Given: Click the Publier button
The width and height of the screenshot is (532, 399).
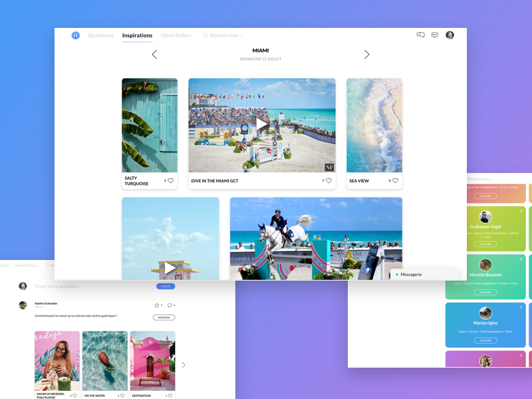Looking at the screenshot, I should pyautogui.click(x=166, y=287).
